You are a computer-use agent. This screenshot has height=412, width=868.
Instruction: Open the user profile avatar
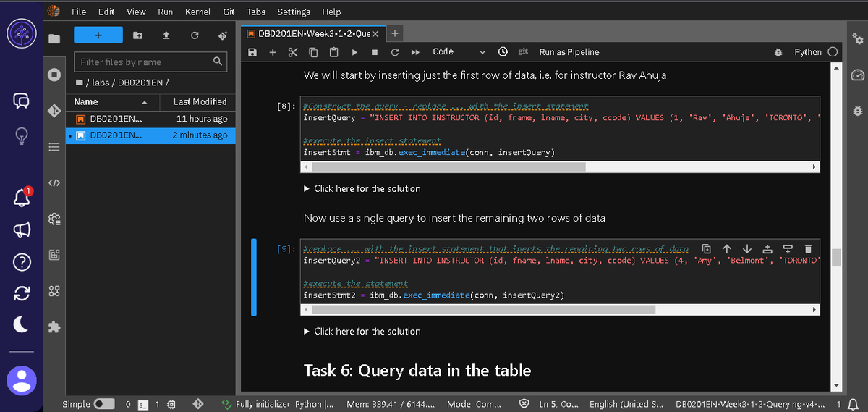click(x=22, y=379)
